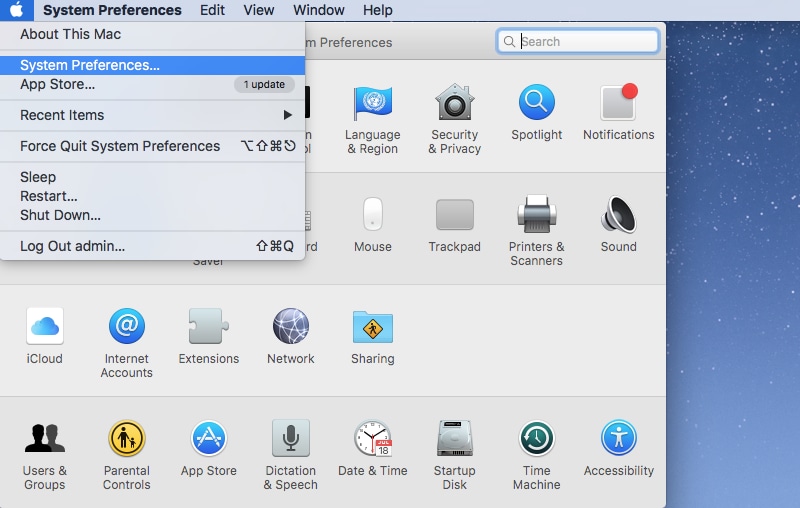Open Time Machine preferences
Viewport: 800px width, 508px height.
click(x=536, y=455)
